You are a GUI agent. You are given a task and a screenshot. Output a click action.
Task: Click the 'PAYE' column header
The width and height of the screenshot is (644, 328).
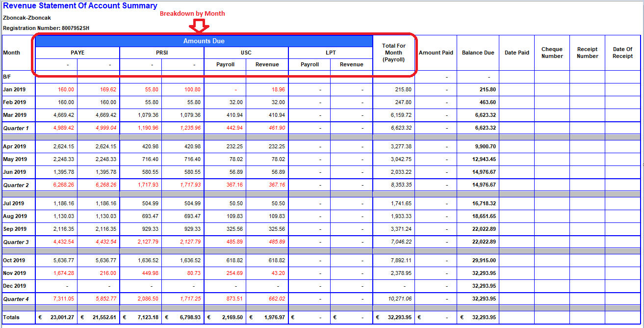pos(77,53)
